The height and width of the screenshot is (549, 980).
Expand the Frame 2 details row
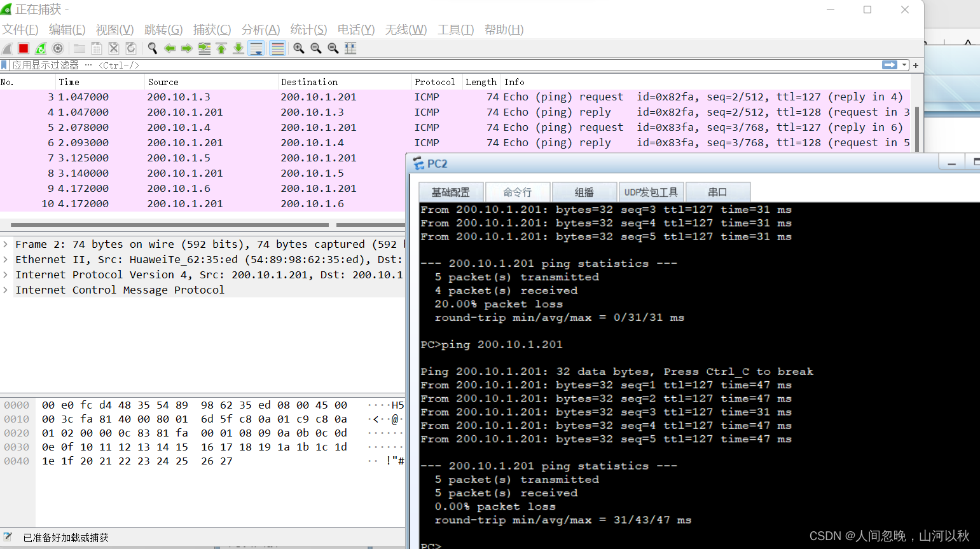6,244
